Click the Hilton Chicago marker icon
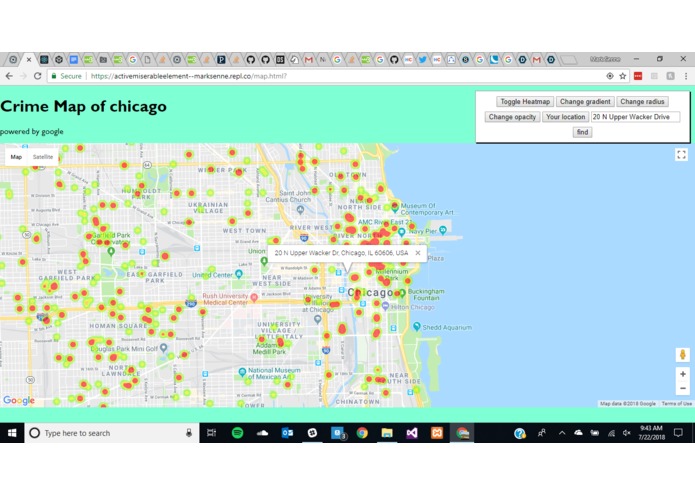695x494 pixels. click(x=385, y=306)
